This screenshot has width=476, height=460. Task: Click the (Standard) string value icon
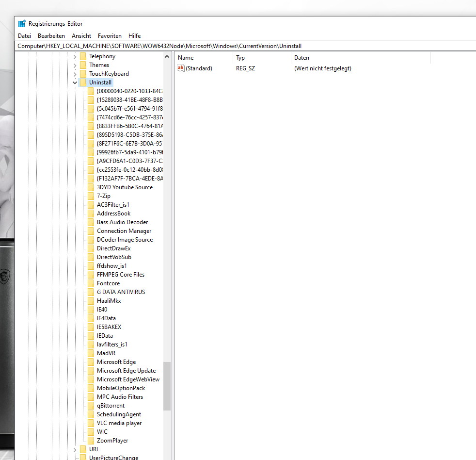(x=181, y=68)
